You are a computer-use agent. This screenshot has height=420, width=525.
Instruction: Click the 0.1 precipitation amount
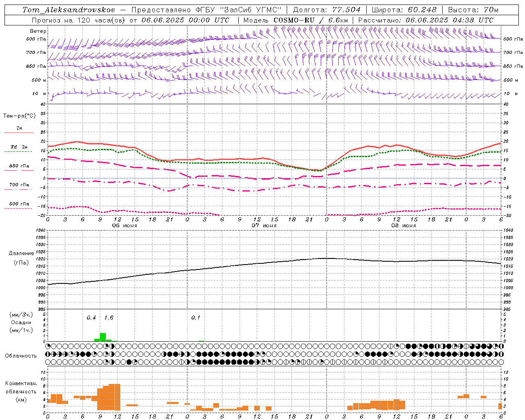[x=196, y=318]
